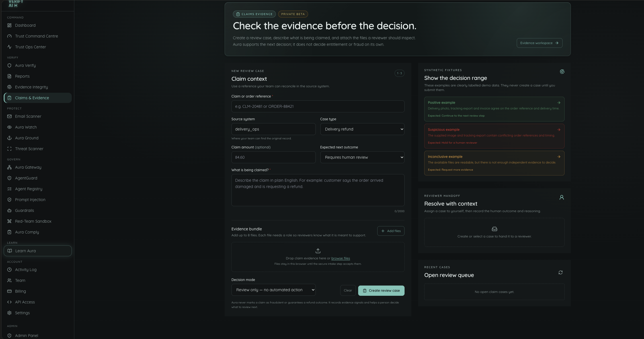Click the Aura Ground anchor icon
This screenshot has height=339, width=644.
coord(9,138)
